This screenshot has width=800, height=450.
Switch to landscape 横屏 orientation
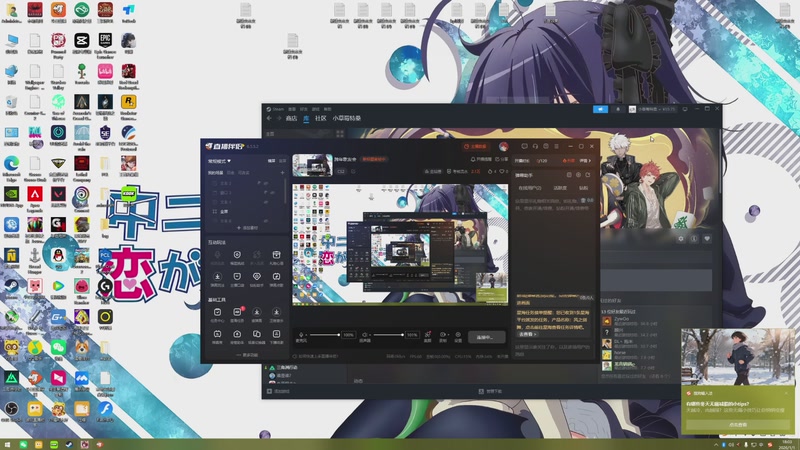point(271,161)
